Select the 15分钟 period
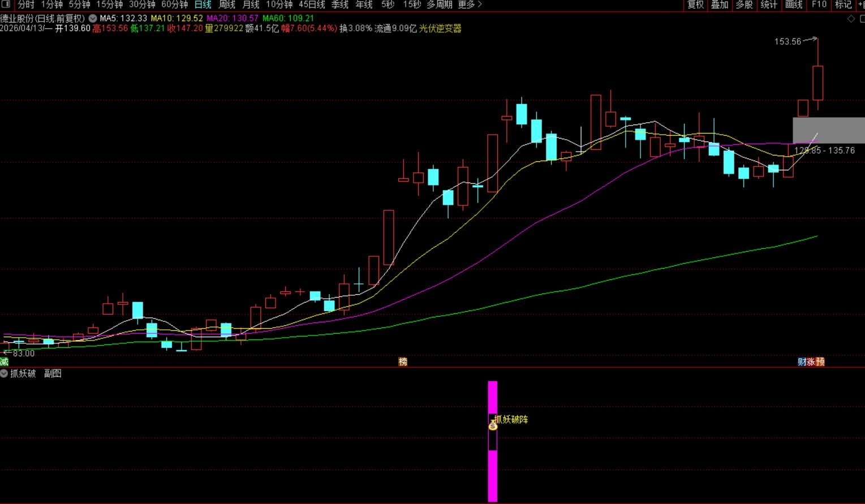Image resolution: width=865 pixels, height=504 pixels. [x=109, y=5]
